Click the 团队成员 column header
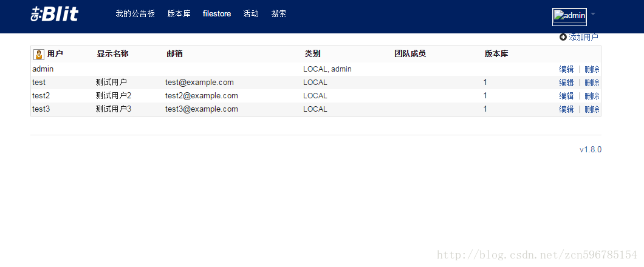Viewport: 644px width, 267px height. (410, 54)
